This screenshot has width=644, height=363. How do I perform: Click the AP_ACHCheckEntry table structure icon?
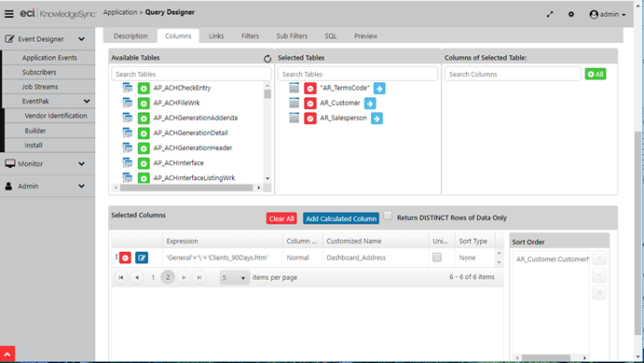click(x=128, y=88)
